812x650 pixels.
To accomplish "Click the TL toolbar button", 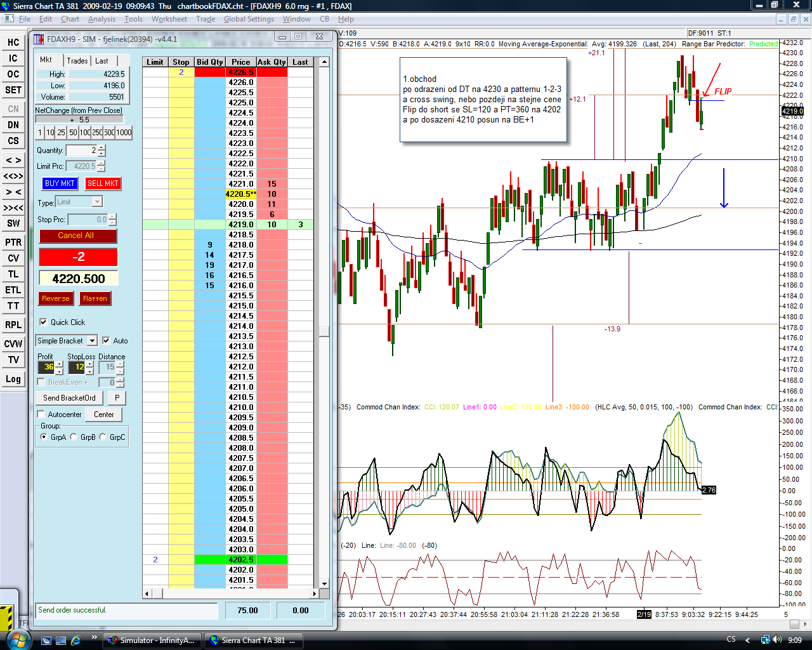I will [x=13, y=274].
